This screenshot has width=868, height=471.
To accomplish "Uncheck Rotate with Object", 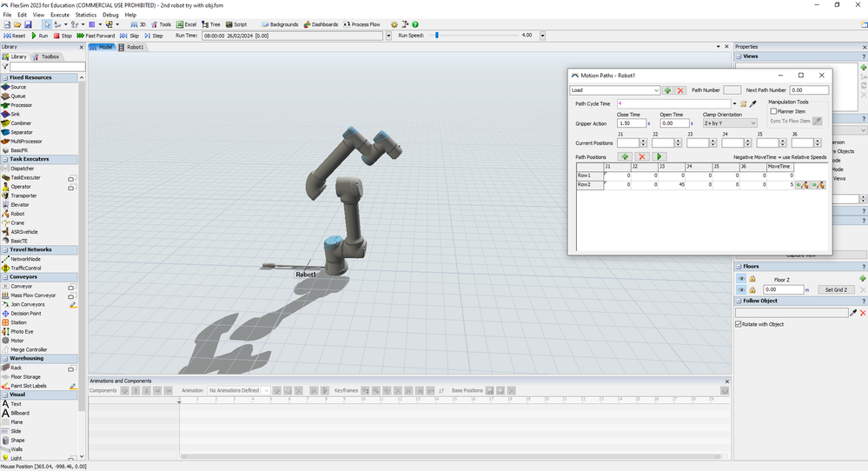I will pyautogui.click(x=738, y=324).
